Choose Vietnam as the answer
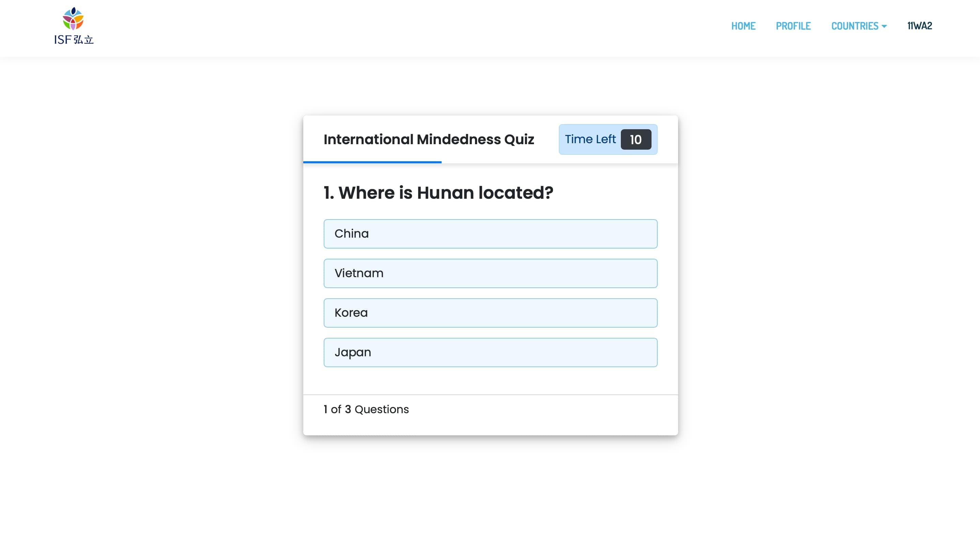 pos(490,273)
